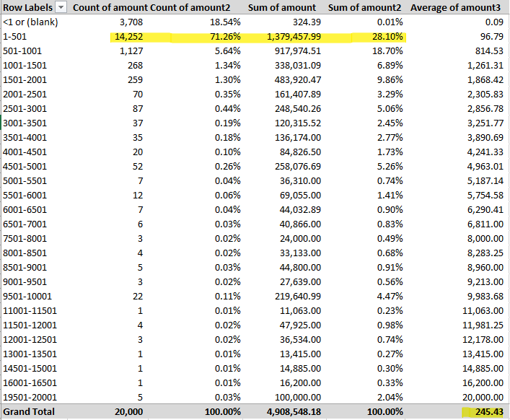
Task: Select the 11501-12001 row label
Action: [30, 325]
